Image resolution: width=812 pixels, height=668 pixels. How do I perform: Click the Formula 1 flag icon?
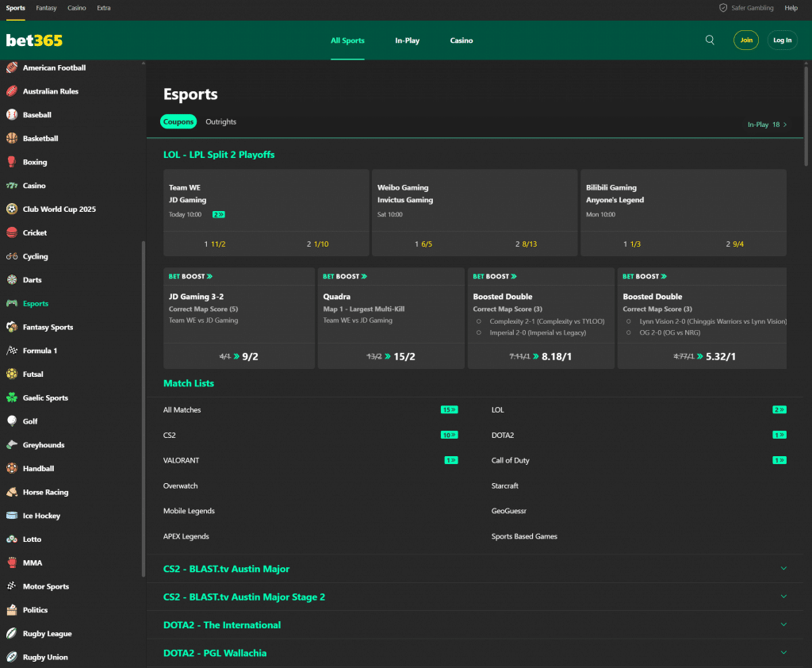pyautogui.click(x=12, y=351)
